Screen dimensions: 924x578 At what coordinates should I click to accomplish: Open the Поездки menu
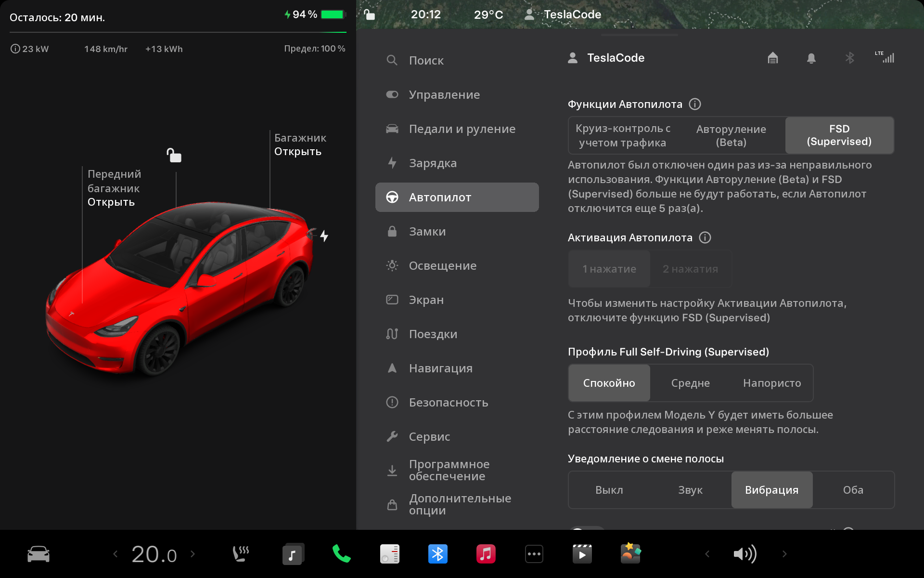click(457, 334)
